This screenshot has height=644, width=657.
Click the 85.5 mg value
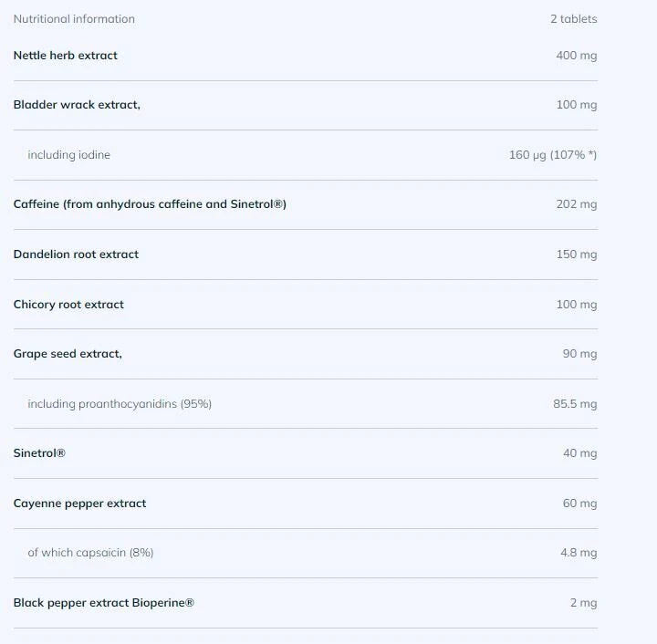[575, 404]
